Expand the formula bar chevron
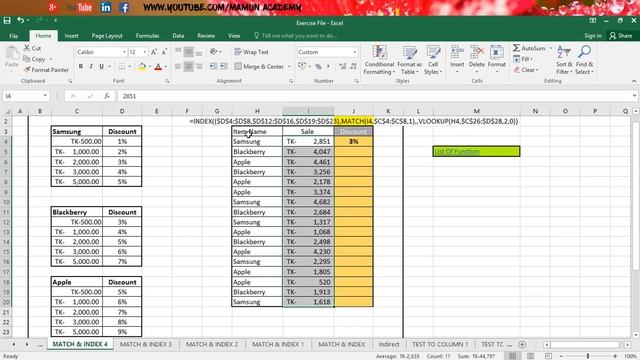 pos(634,96)
